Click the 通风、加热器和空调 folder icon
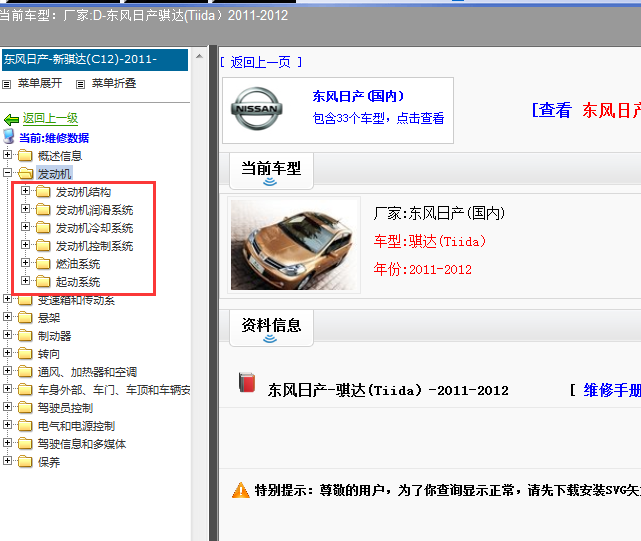 click(25, 371)
